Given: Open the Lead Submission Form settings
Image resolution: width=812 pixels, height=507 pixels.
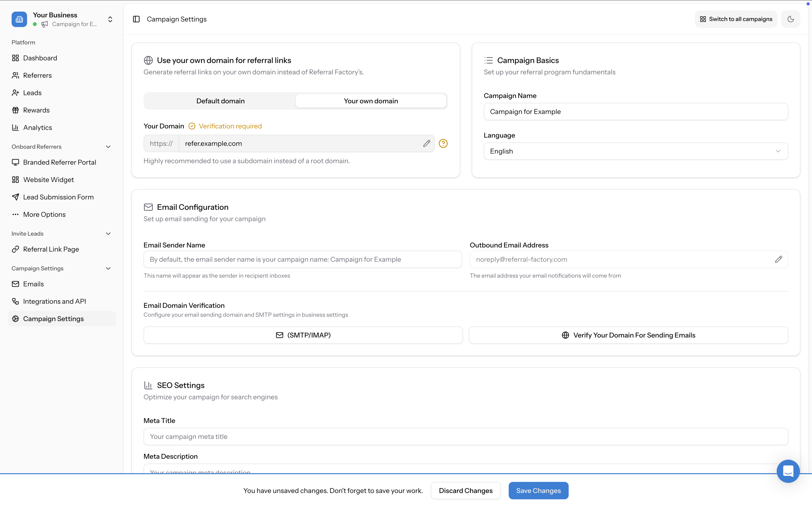Looking at the screenshot, I should pos(58,197).
